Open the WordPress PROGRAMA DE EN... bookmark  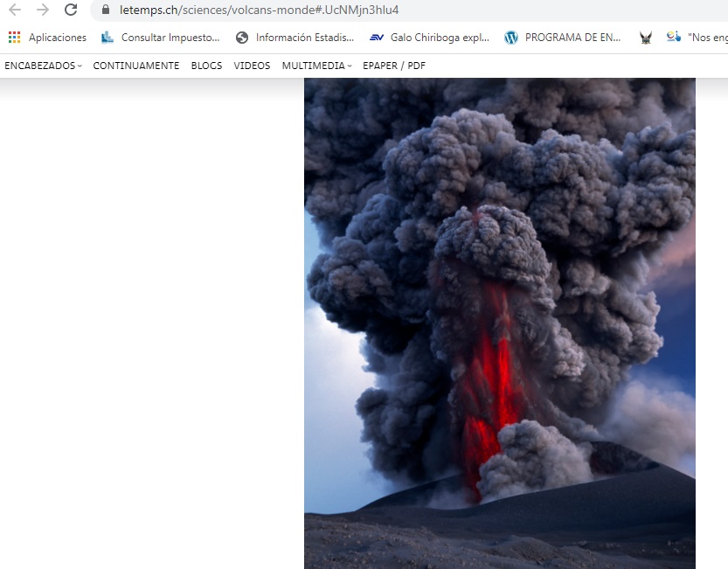[563, 38]
